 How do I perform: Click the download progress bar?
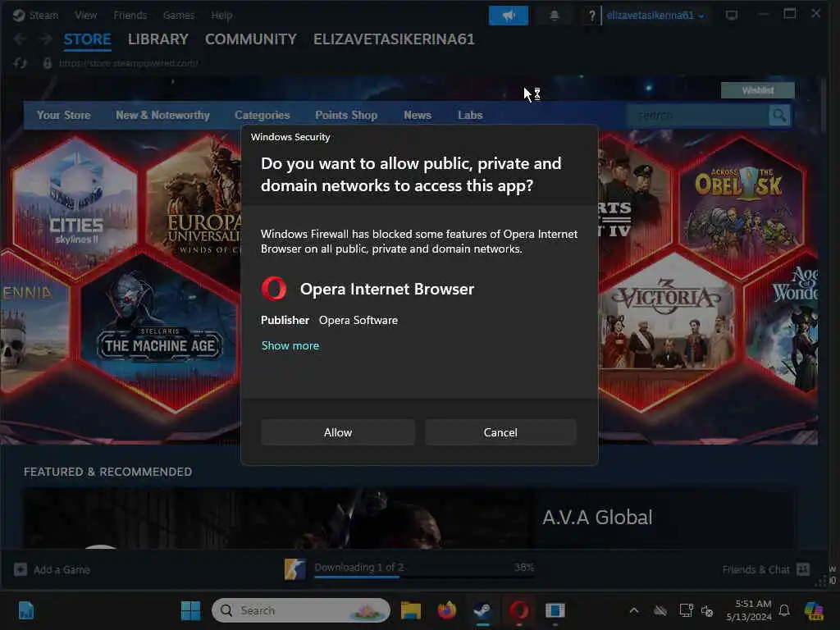click(424, 577)
